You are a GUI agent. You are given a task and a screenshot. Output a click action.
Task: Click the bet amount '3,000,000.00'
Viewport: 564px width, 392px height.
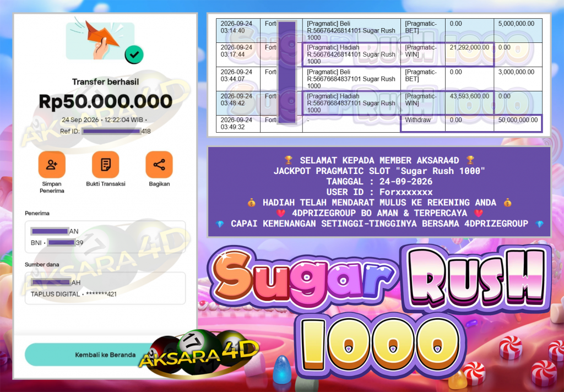[x=516, y=72]
